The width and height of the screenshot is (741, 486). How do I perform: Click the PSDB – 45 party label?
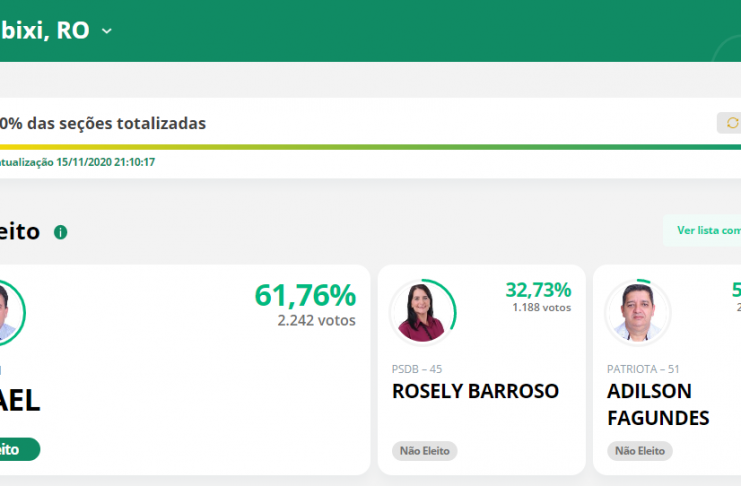tap(417, 369)
